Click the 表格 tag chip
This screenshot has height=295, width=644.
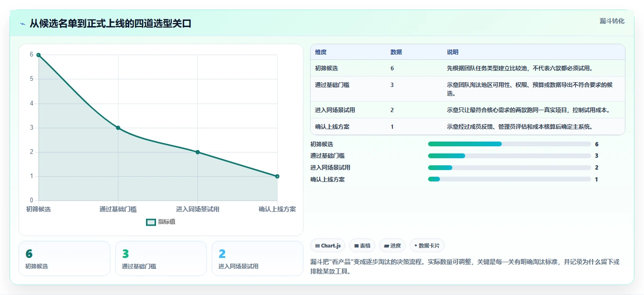click(x=362, y=246)
